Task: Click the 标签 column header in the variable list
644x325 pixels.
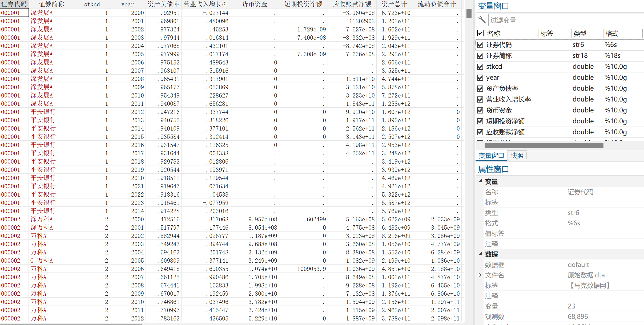Action: (x=547, y=34)
